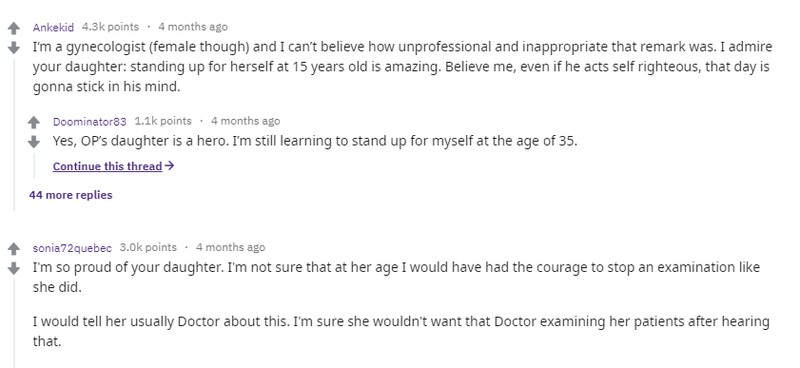The image size is (800, 368).
Task: Open timestamp of Doominator83's reply
Action: click(x=245, y=121)
